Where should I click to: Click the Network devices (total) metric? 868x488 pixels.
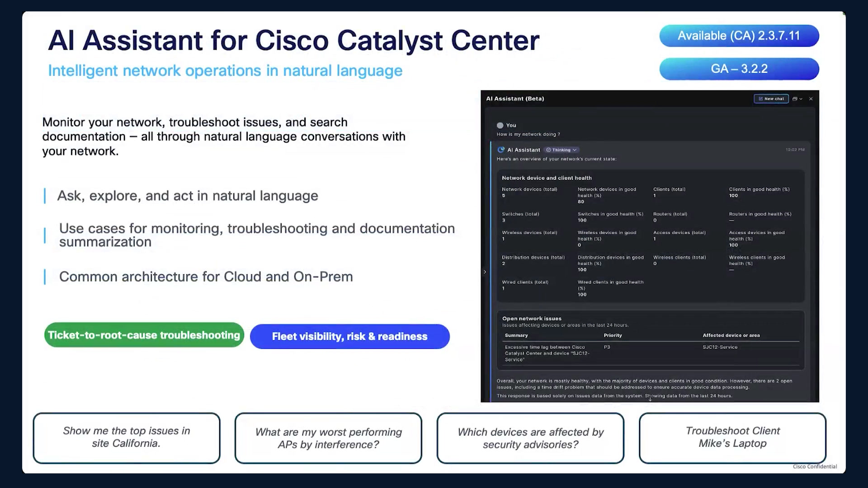(x=529, y=192)
